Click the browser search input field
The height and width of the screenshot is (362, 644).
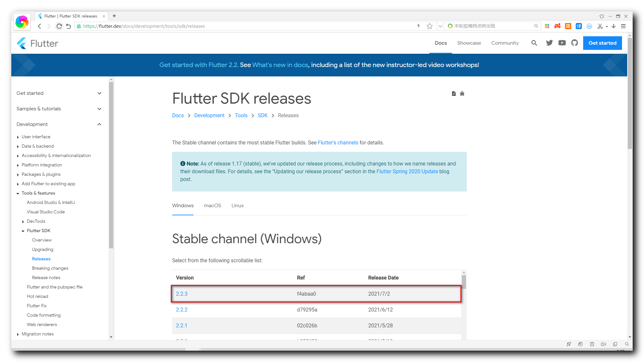point(493,26)
